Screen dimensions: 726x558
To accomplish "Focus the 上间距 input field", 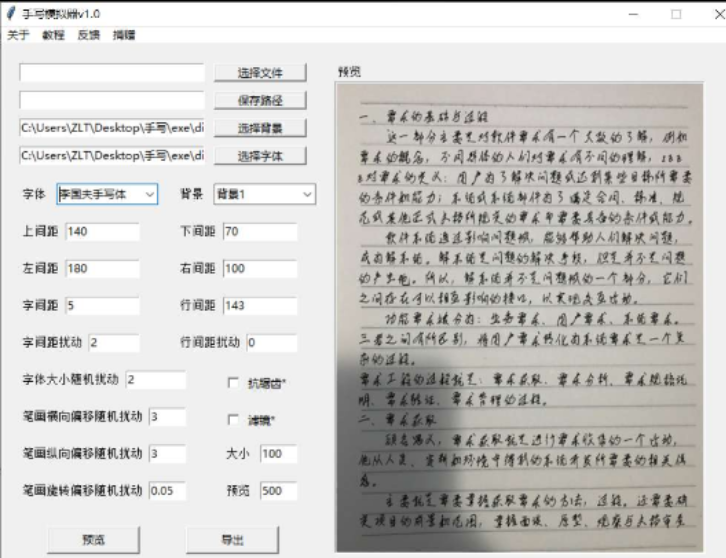I will tap(103, 232).
